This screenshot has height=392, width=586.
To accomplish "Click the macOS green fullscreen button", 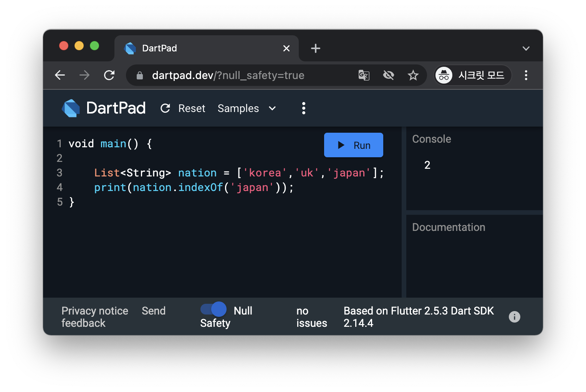I will point(94,46).
